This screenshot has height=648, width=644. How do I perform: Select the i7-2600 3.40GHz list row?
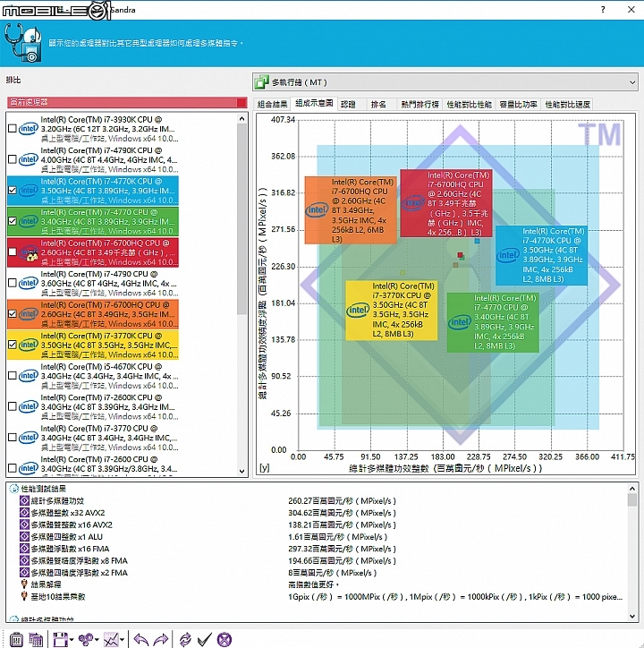pyautogui.click(x=93, y=465)
